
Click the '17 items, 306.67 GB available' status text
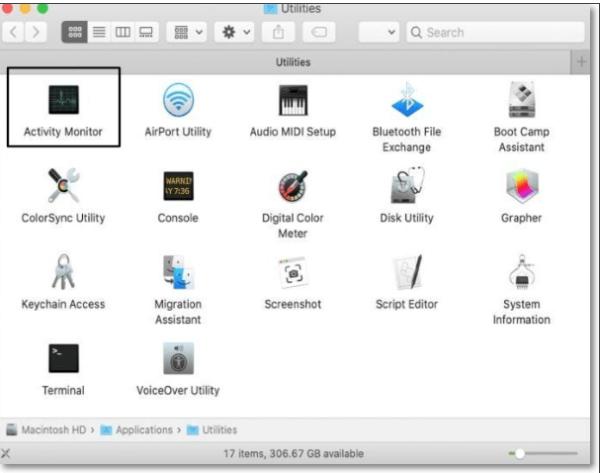[x=294, y=454]
